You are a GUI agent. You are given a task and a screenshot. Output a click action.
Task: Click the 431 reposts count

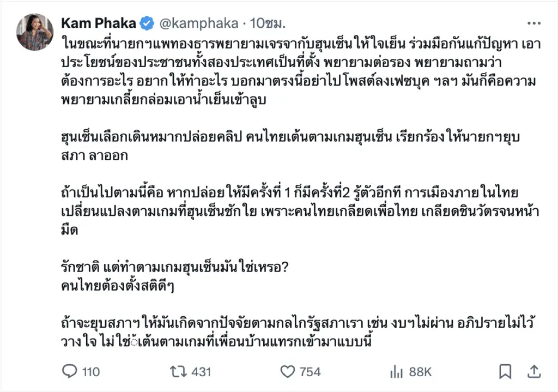pos(201,372)
